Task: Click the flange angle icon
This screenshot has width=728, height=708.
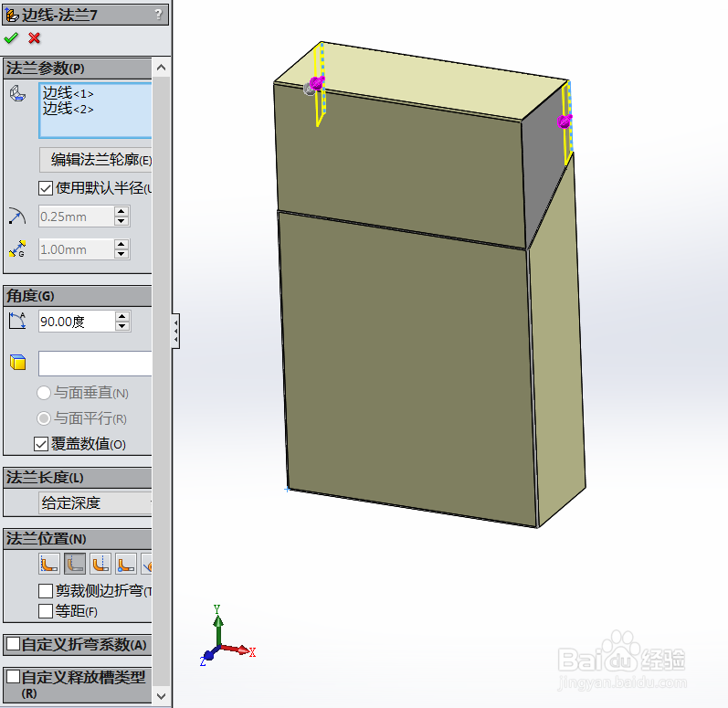Action: click(x=17, y=321)
